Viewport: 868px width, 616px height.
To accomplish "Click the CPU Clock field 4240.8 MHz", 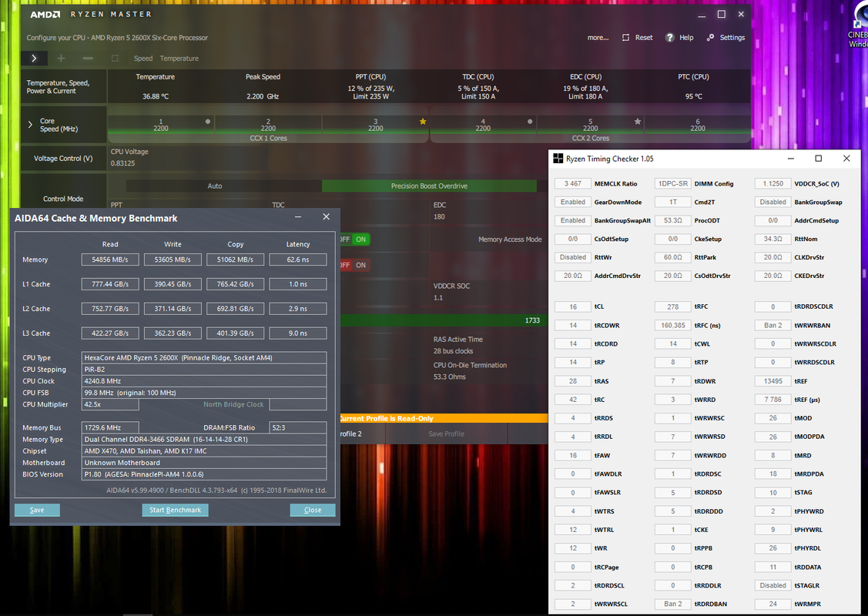I will [203, 381].
